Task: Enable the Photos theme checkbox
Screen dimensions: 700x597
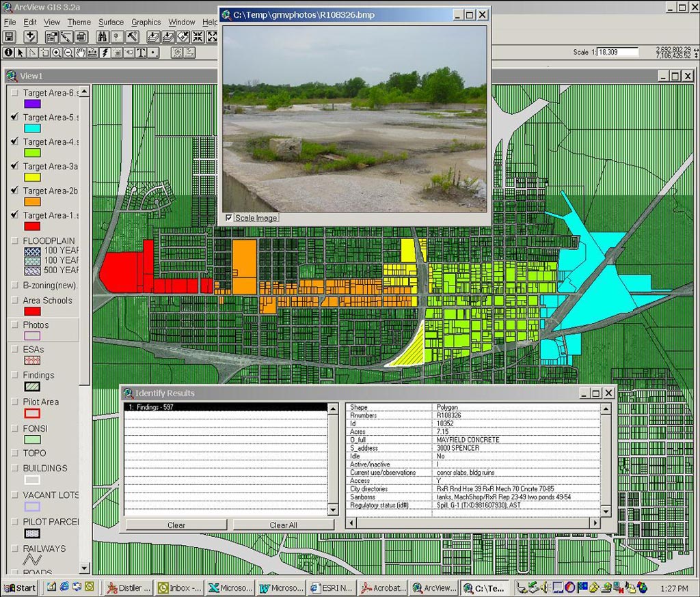Action: click(15, 324)
